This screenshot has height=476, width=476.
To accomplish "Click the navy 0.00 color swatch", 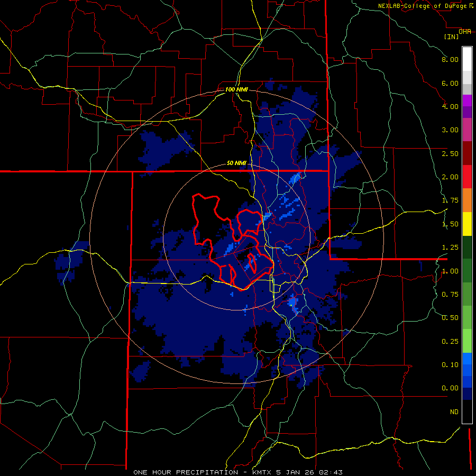I will pyautogui.click(x=467, y=394).
